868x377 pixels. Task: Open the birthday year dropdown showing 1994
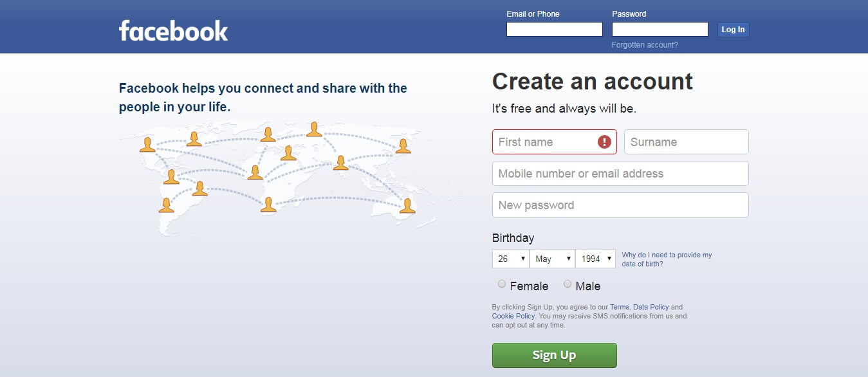click(x=595, y=259)
